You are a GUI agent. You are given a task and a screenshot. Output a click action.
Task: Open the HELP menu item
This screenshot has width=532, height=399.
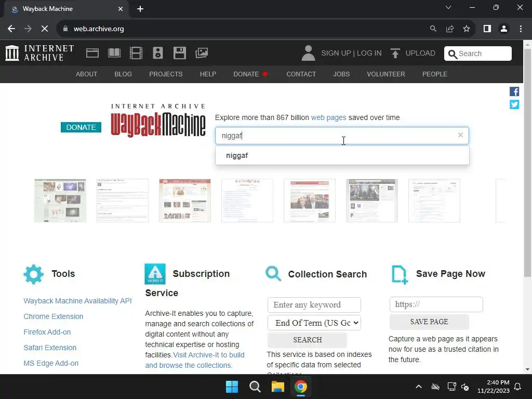pyautogui.click(x=208, y=74)
